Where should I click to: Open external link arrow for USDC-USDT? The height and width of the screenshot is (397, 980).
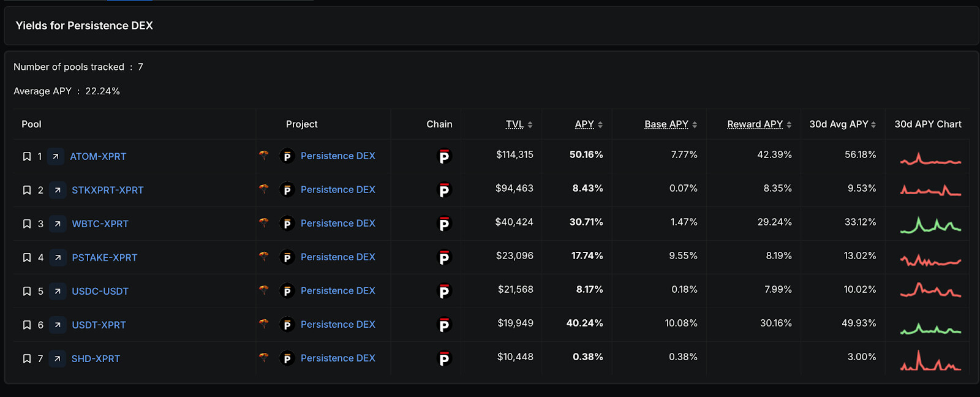pyautogui.click(x=58, y=291)
